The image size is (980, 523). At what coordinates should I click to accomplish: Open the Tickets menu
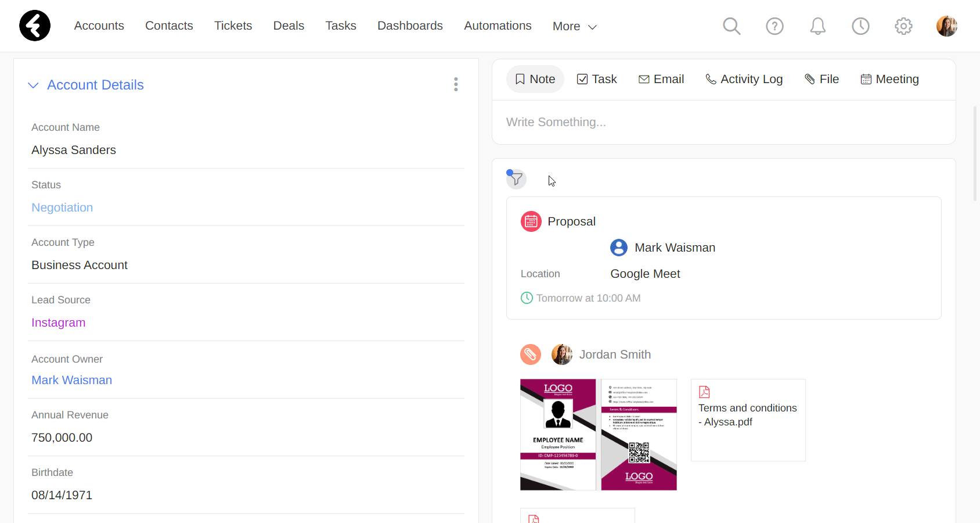coord(233,26)
